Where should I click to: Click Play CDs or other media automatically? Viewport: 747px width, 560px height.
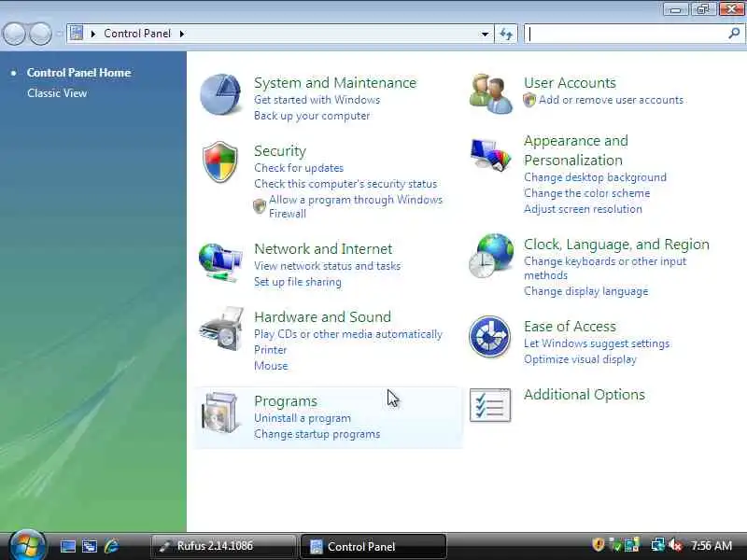[x=348, y=334]
